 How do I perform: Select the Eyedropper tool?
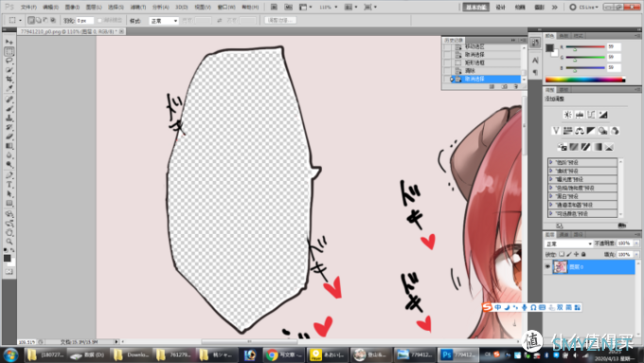[9, 88]
